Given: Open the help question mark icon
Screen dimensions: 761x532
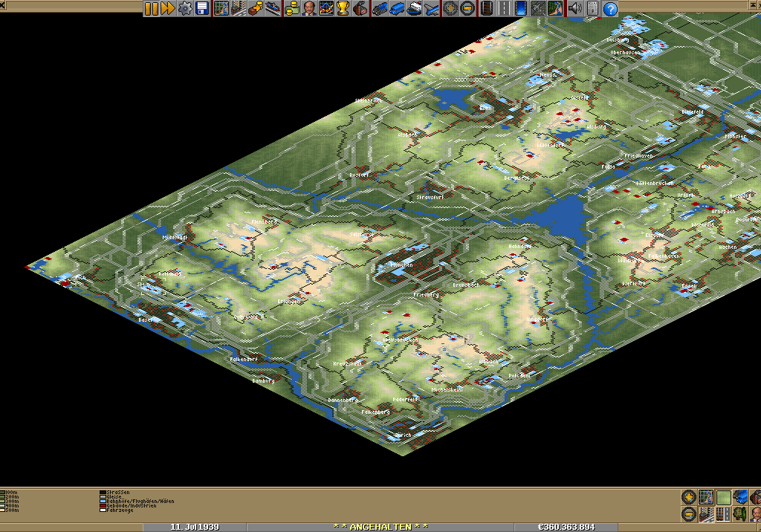Looking at the screenshot, I should (610, 9).
